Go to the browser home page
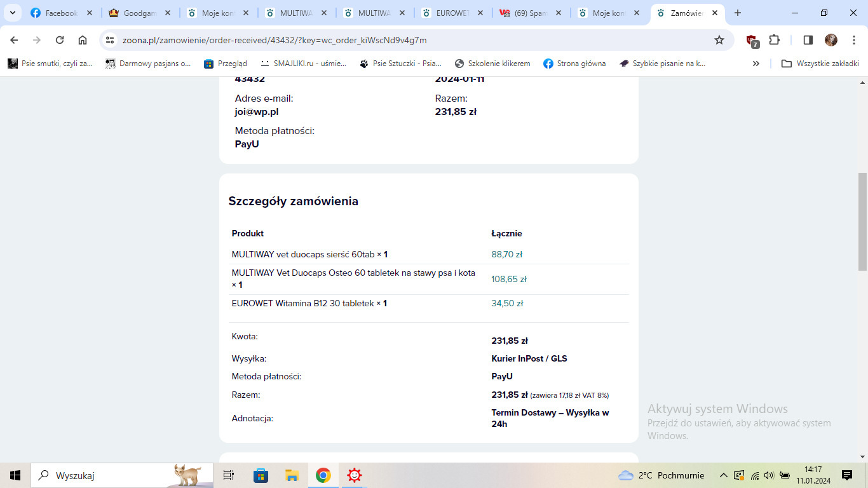The height and width of the screenshot is (488, 868). (x=83, y=40)
